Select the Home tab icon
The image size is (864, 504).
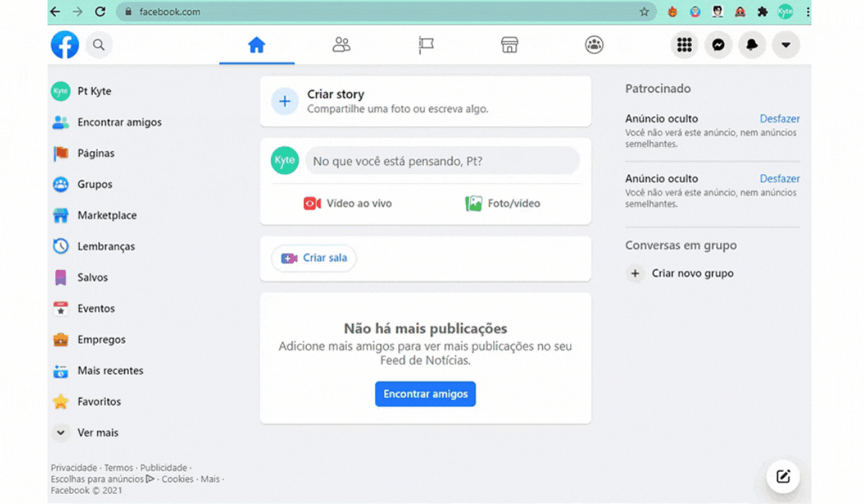click(x=256, y=45)
